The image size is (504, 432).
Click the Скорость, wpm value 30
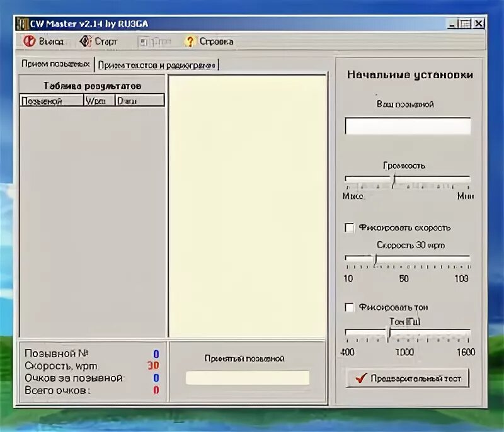[x=153, y=366]
